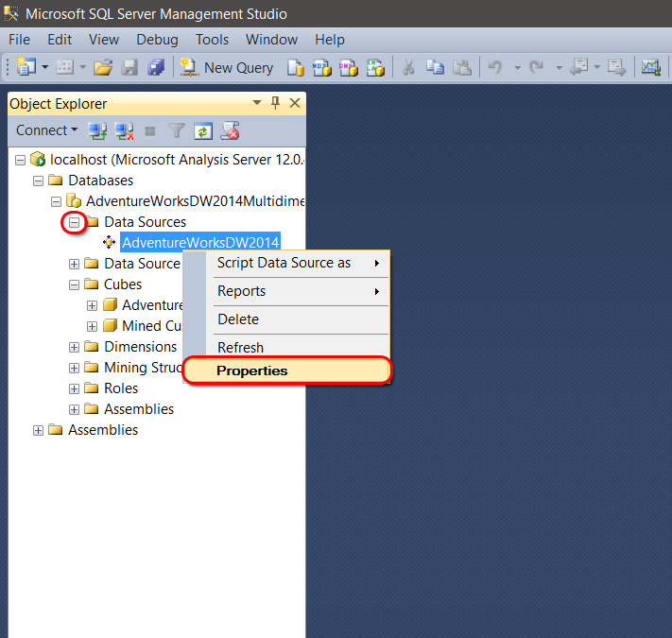Expand the Mining Structures folder
672x638 pixels.
tap(74, 368)
